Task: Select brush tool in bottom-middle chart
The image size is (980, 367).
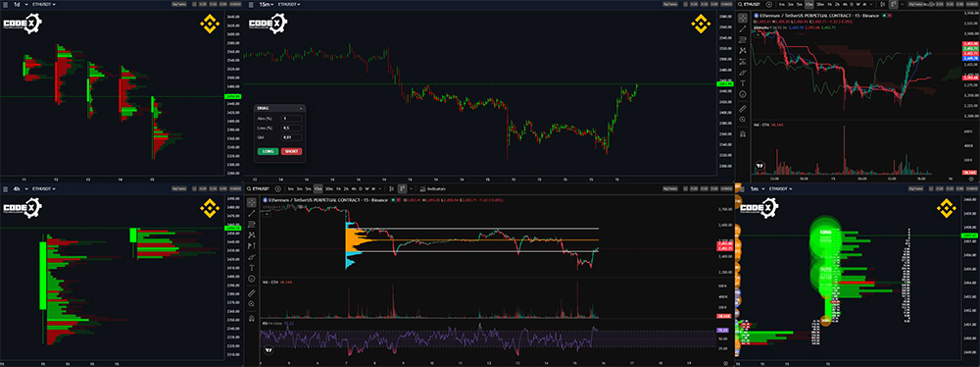Action: pyautogui.click(x=252, y=257)
